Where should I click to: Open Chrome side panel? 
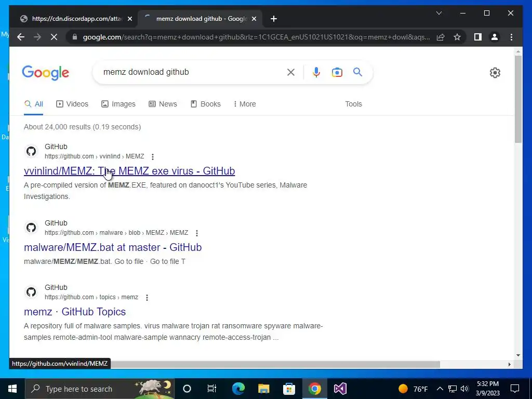click(478, 37)
